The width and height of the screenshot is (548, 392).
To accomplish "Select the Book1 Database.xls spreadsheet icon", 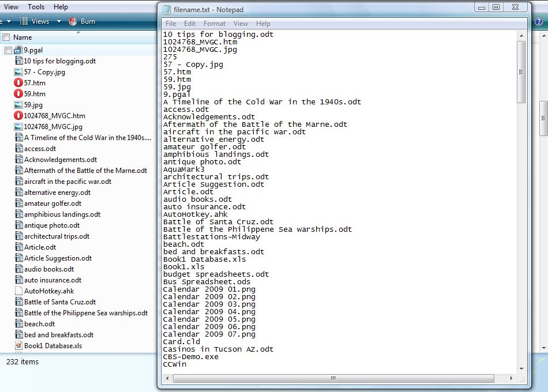I will coord(19,345).
